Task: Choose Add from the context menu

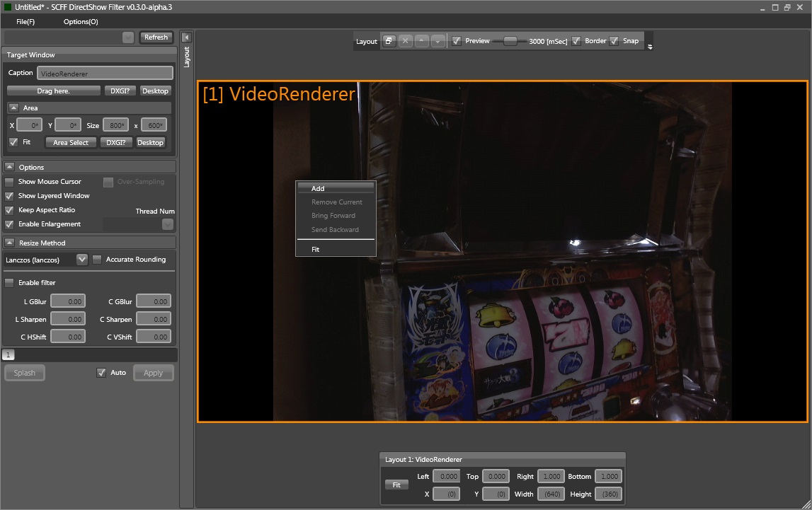Action: pos(336,189)
